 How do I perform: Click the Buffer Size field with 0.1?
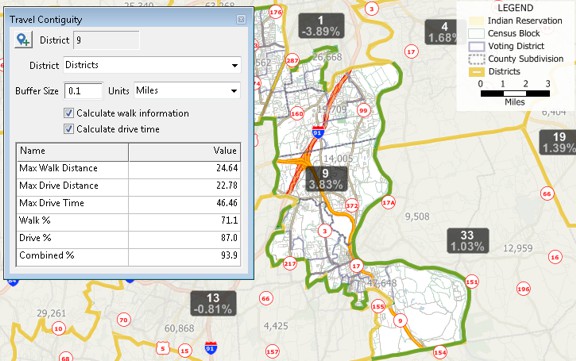coord(83,91)
